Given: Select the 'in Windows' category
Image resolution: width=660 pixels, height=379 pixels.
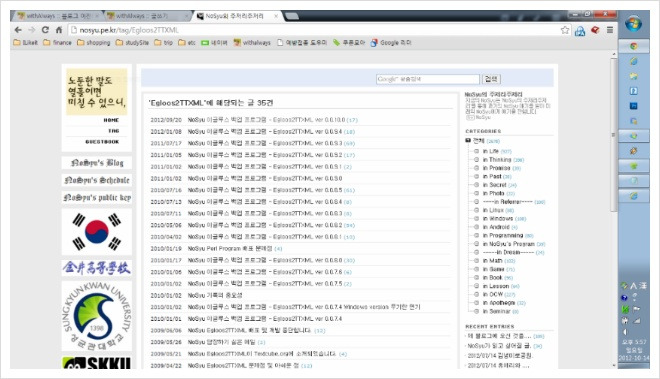Looking at the screenshot, I should 498,219.
